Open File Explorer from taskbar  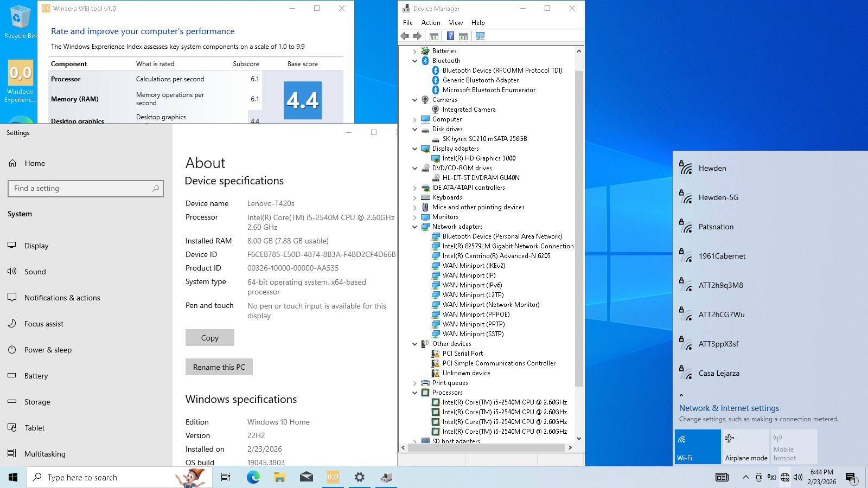point(279,477)
